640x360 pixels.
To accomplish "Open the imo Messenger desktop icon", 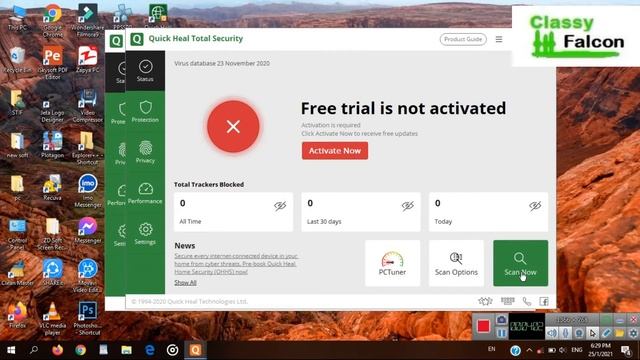I will coord(88,191).
